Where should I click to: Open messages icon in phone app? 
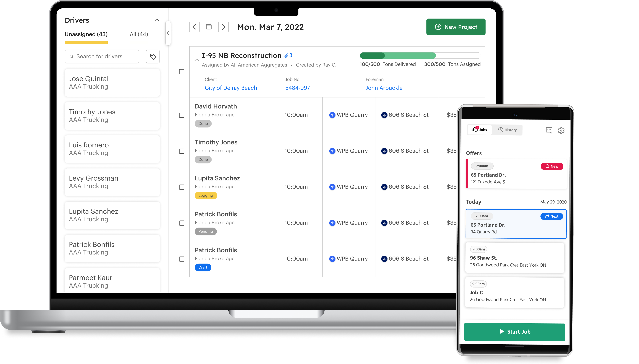[x=549, y=130]
